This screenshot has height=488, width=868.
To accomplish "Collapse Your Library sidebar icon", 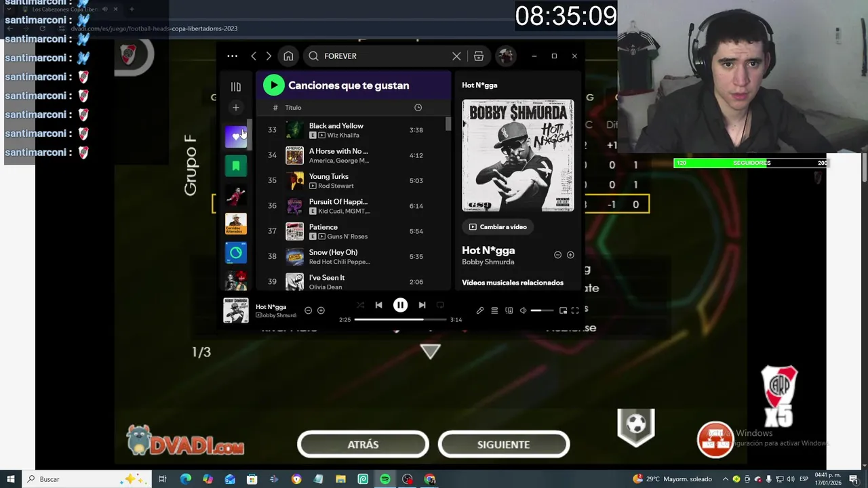I will point(236,87).
